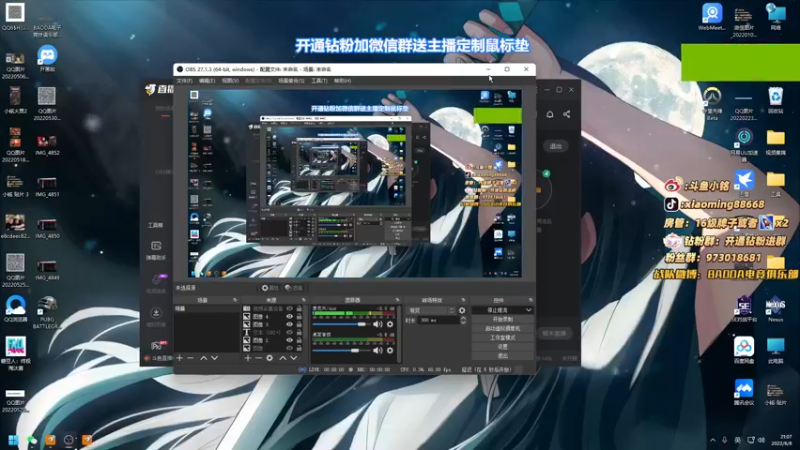This screenshot has height=450, width=800.
Task: Adjust the transition duration 300 ms stepper
Action: click(463, 320)
